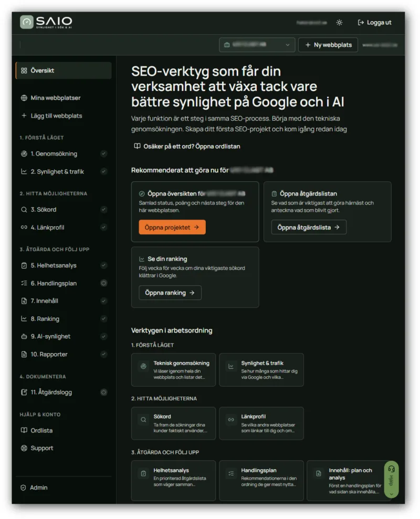420x519 pixels.
Task: Click the link icon beside 4. Länkprofil
Action: [x=24, y=227]
